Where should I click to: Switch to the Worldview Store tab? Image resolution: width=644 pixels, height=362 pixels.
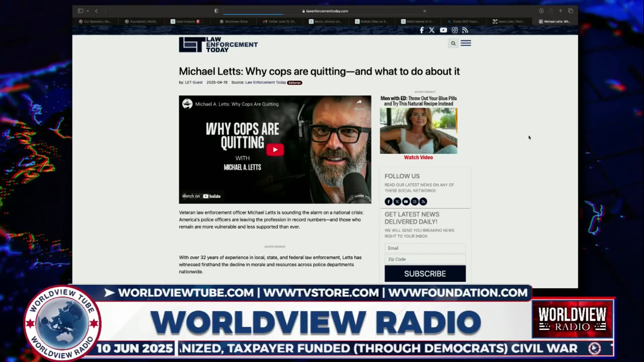coord(233,22)
